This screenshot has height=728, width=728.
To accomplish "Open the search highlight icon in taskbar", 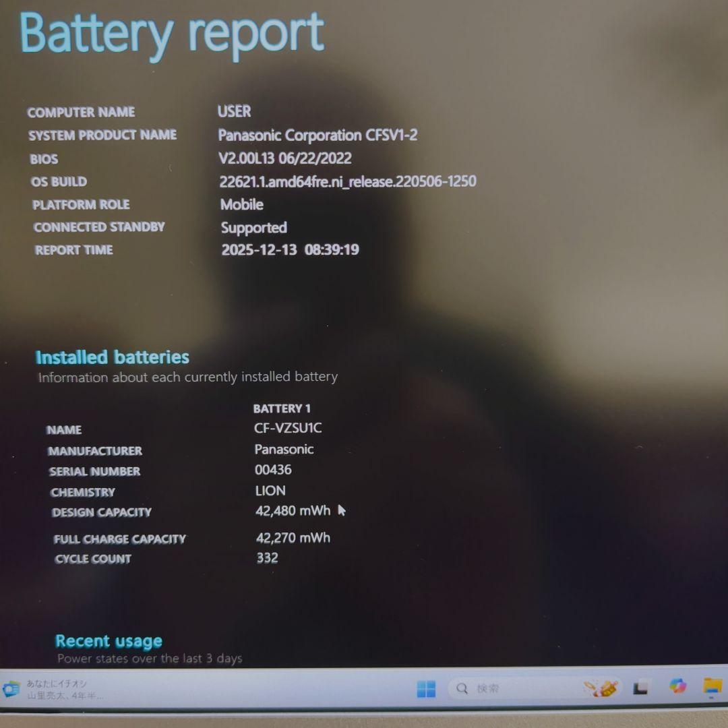I will click(601, 688).
